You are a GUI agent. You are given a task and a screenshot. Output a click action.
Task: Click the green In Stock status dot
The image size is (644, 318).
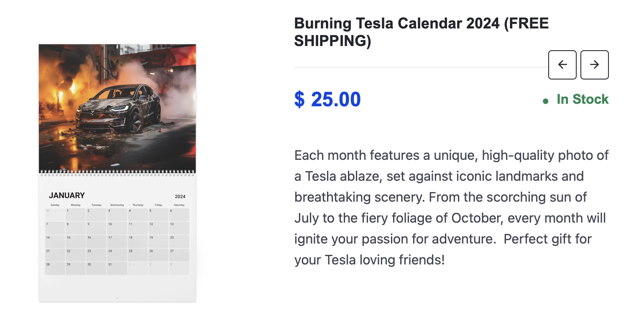click(545, 101)
